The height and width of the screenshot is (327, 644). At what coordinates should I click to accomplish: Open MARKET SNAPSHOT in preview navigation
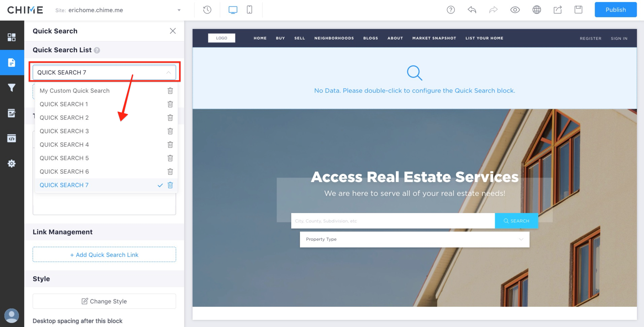[x=434, y=38]
